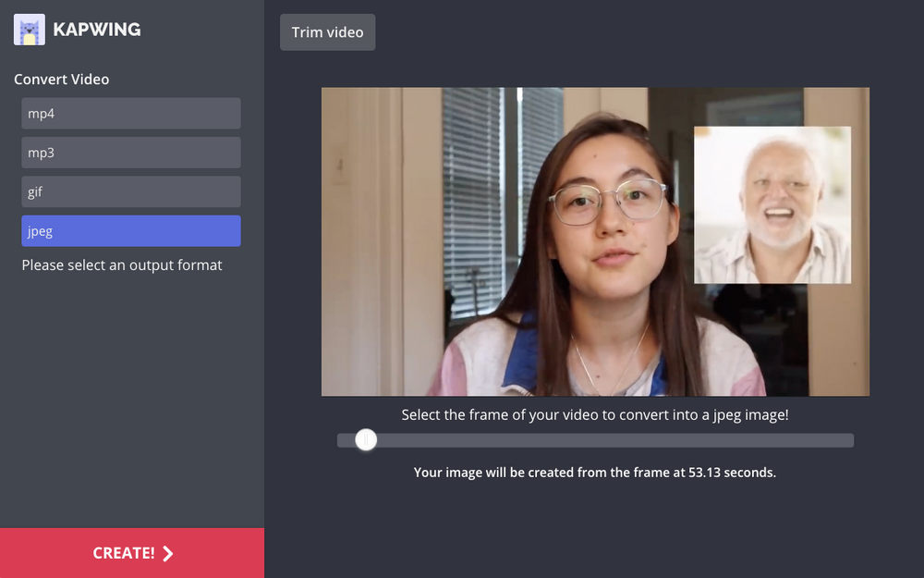Image resolution: width=924 pixels, height=578 pixels.
Task: Click the frame timestamp text showing 53.13 seconds
Action: point(595,473)
